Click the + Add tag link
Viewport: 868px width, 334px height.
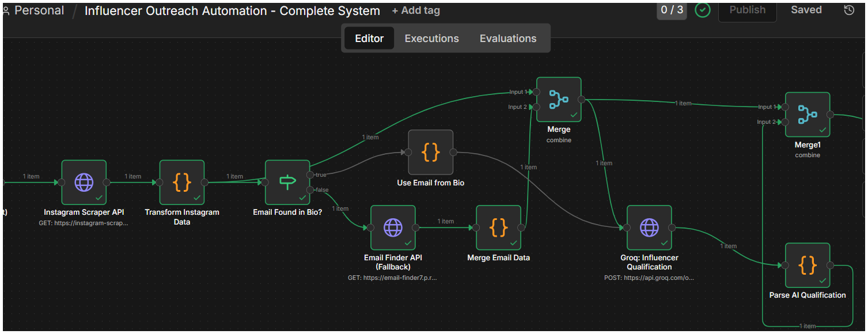pyautogui.click(x=416, y=11)
